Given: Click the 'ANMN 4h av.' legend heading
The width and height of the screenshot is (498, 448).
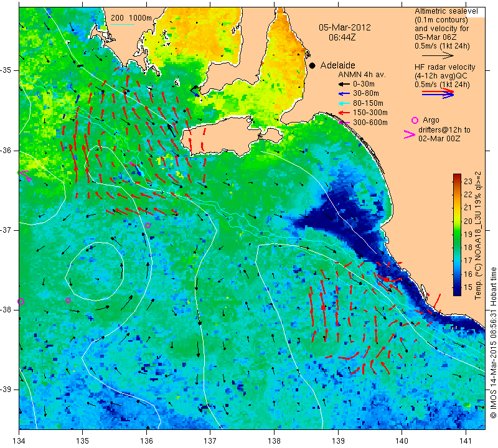Looking at the screenshot, I should coord(362,75).
